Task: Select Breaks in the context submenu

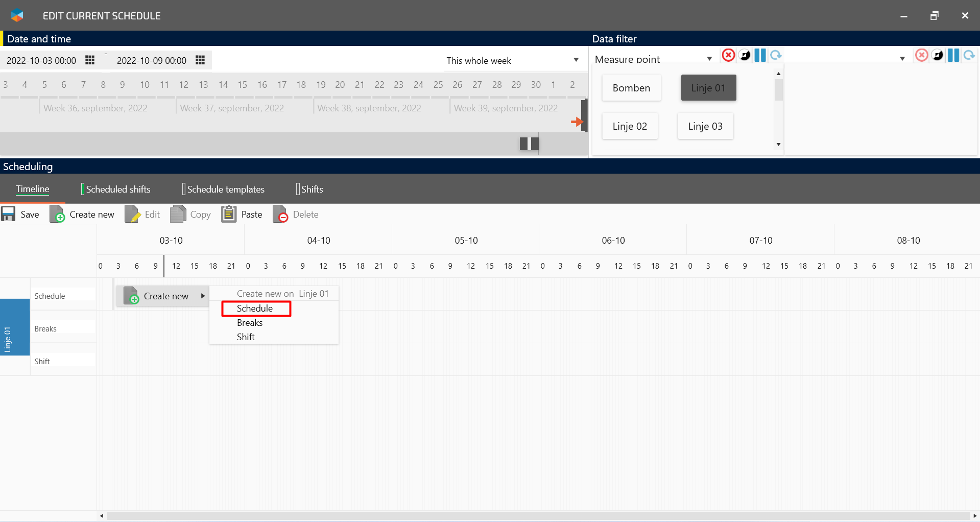Action: click(x=250, y=323)
